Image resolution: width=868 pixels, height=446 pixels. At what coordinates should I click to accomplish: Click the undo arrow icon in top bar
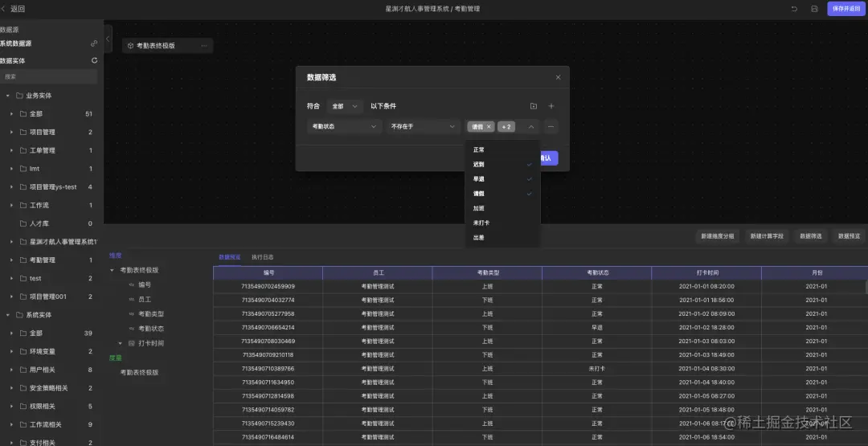tap(794, 9)
